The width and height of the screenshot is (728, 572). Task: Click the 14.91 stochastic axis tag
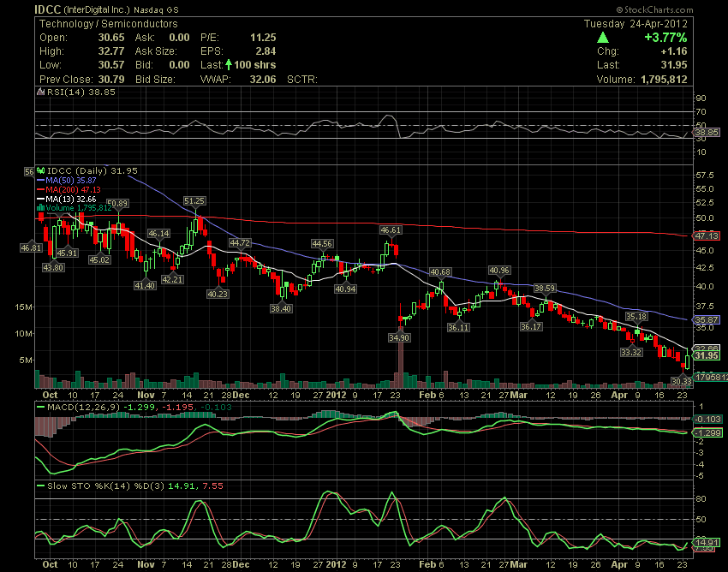coord(707,542)
